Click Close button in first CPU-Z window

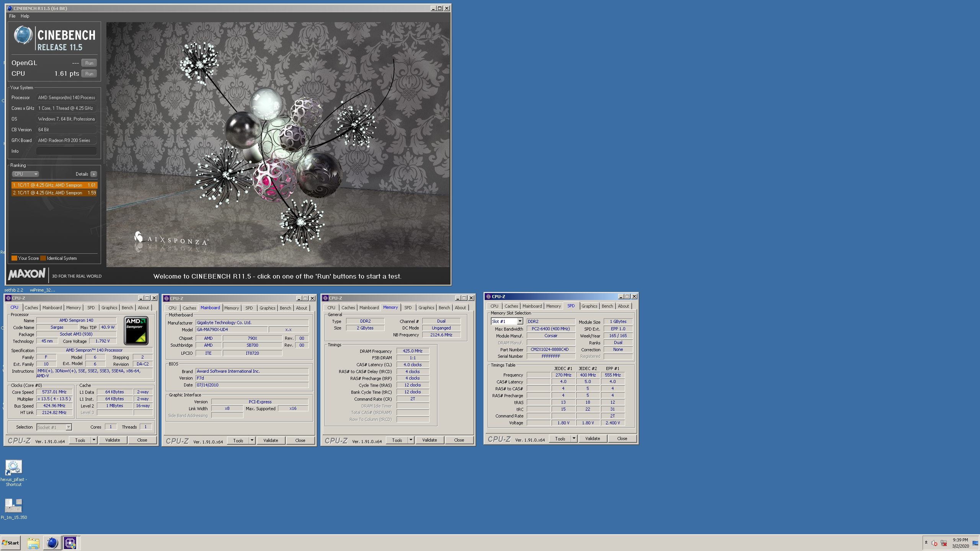click(x=142, y=440)
